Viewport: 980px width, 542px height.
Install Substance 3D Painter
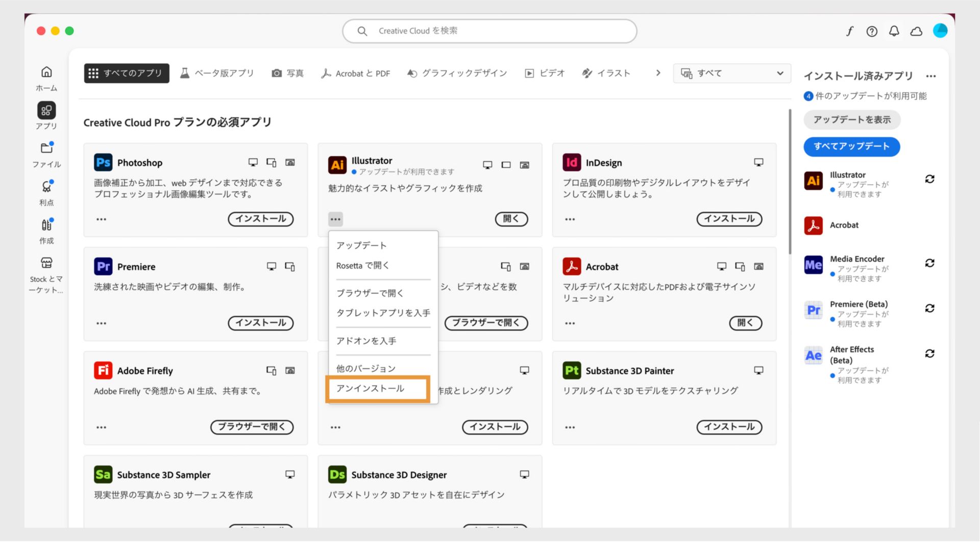tap(729, 427)
